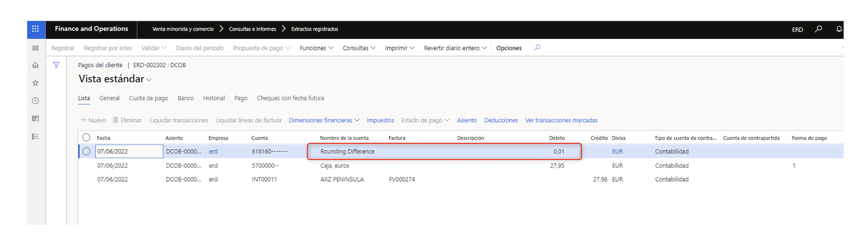The width and height of the screenshot is (868, 245).
Task: Toggle the select-all rows circle in header
Action: tap(86, 137)
